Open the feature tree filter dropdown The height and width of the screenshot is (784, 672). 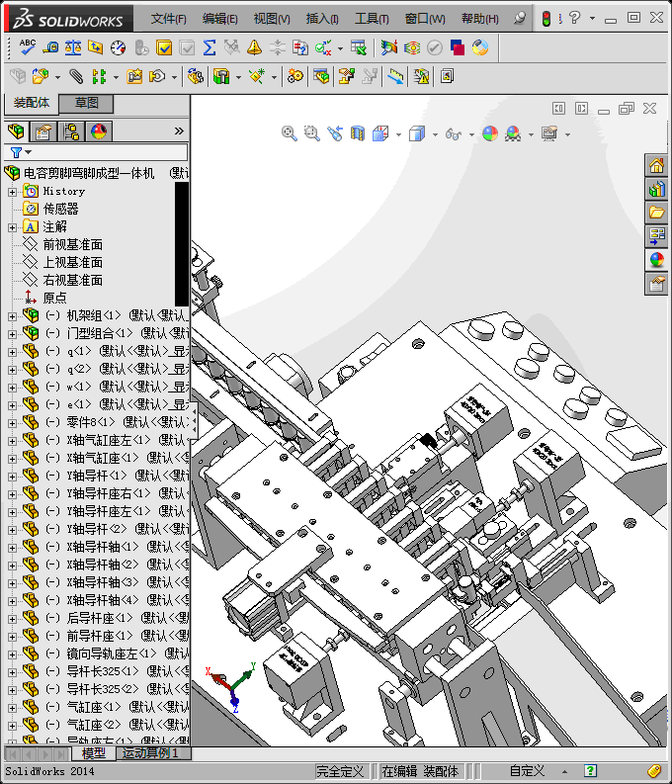coord(20,152)
